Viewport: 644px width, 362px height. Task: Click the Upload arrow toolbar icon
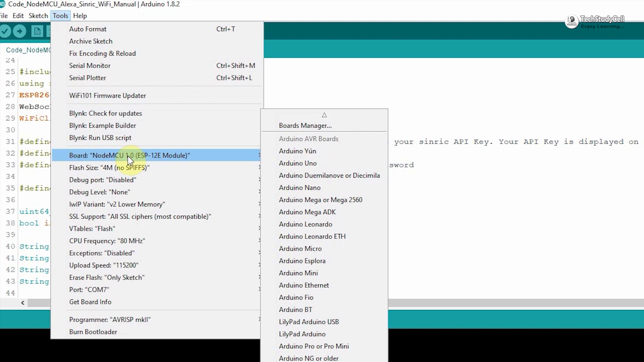tap(19, 32)
